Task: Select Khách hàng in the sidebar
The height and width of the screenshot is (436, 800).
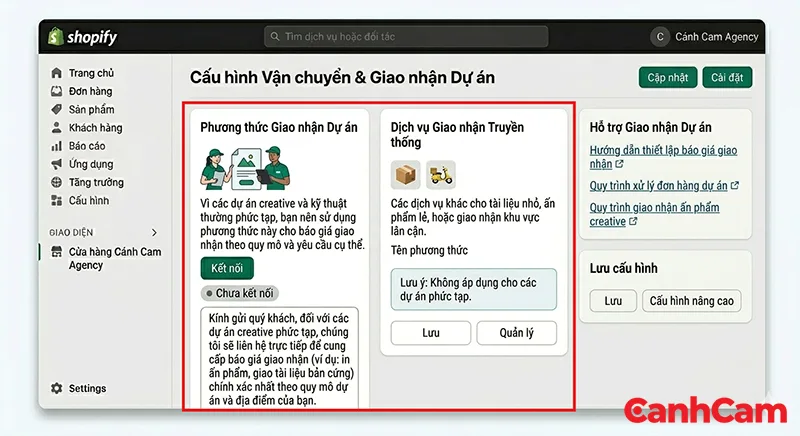Action: (x=95, y=127)
